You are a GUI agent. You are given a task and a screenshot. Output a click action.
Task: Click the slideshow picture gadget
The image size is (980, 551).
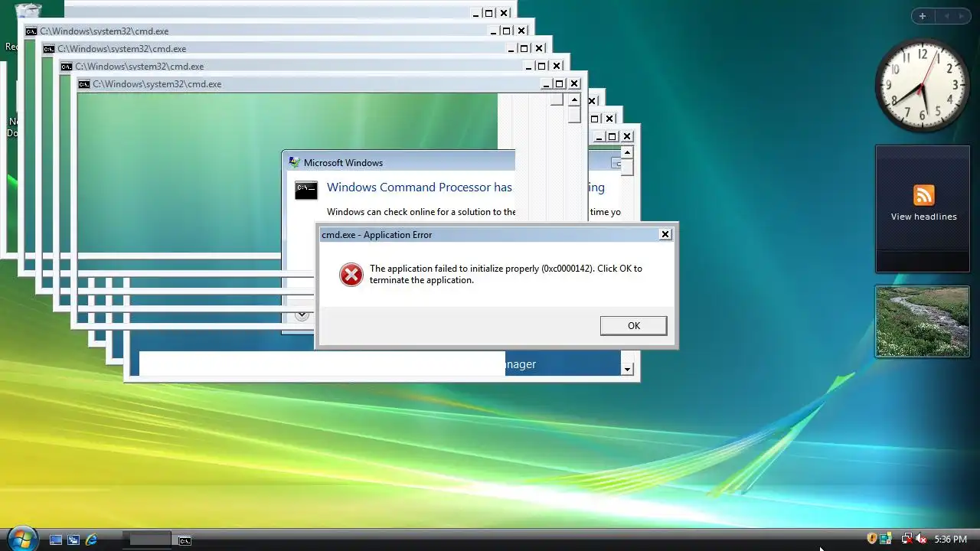point(922,321)
